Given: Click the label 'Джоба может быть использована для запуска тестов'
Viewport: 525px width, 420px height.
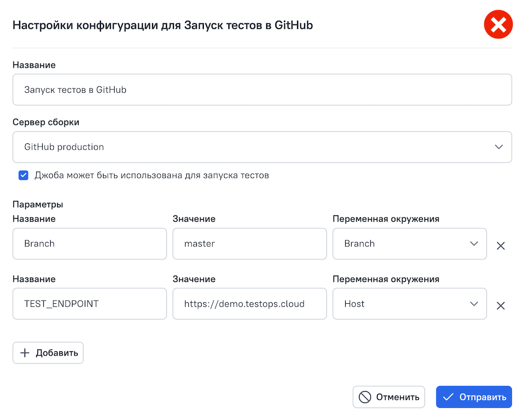Looking at the screenshot, I should 152,175.
